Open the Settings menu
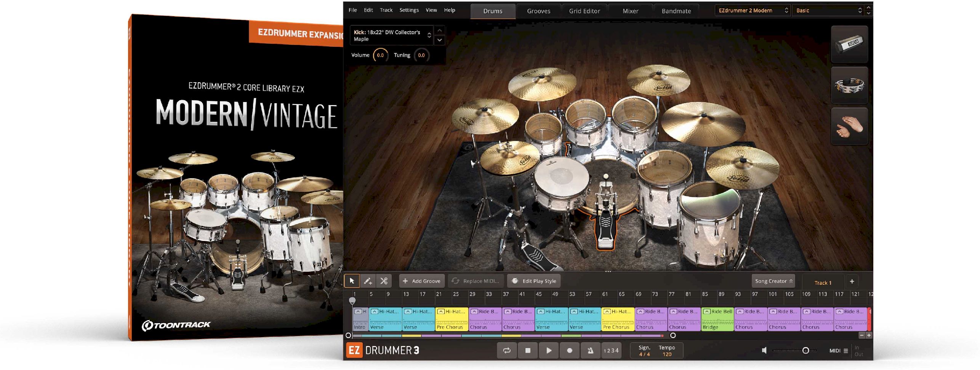The image size is (980, 370). click(409, 10)
